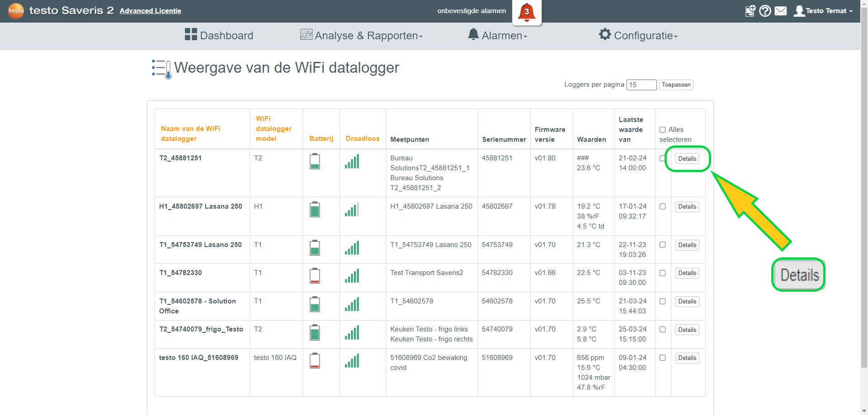Click signal strength icon of testo 160 IAQ
This screenshot has height=415, width=868.
click(352, 361)
